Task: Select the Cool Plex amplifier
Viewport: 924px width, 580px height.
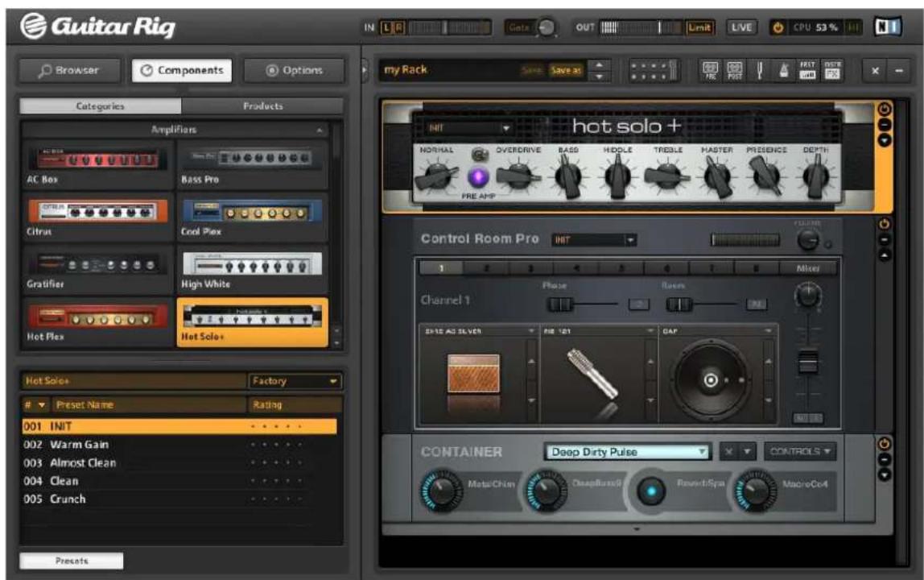Action: point(252,217)
